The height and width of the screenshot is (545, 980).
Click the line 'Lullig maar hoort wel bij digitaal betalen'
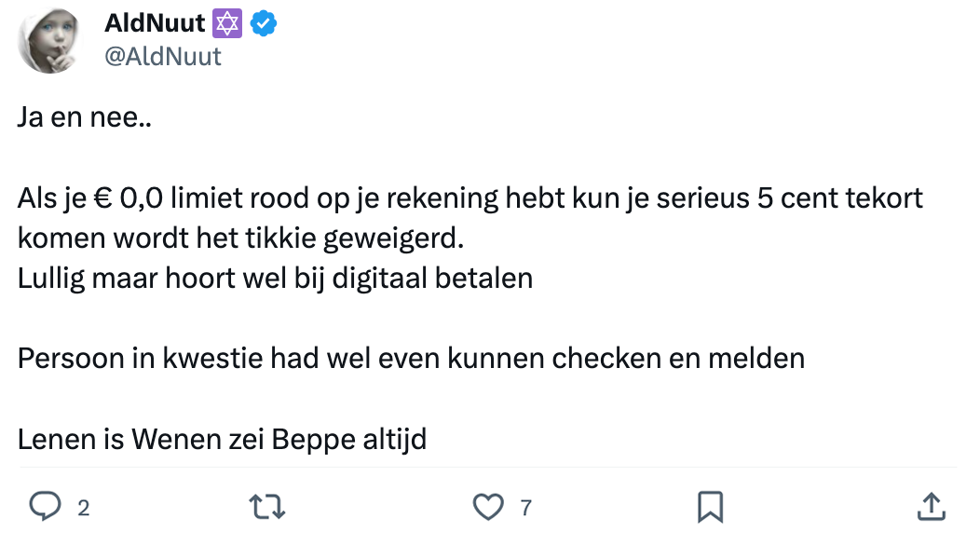coord(275,279)
